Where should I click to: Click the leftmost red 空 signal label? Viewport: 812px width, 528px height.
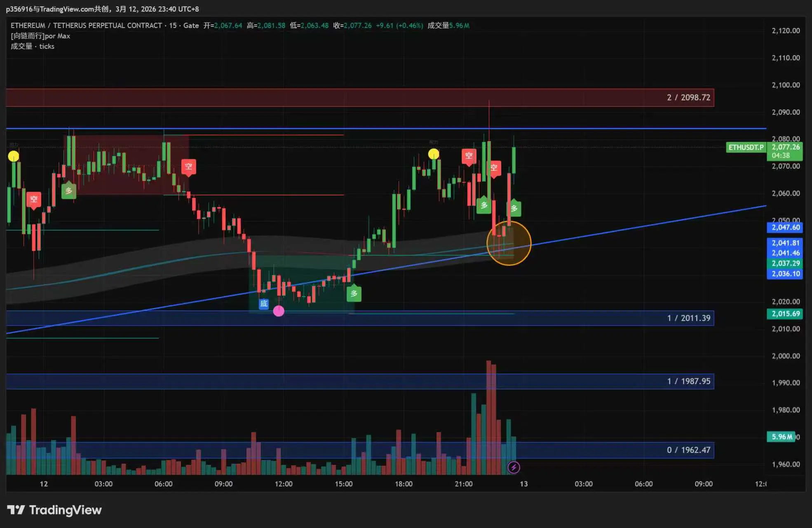(34, 200)
